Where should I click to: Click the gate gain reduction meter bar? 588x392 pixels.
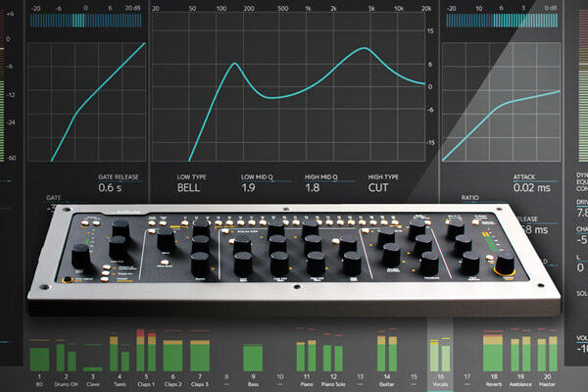[86, 20]
